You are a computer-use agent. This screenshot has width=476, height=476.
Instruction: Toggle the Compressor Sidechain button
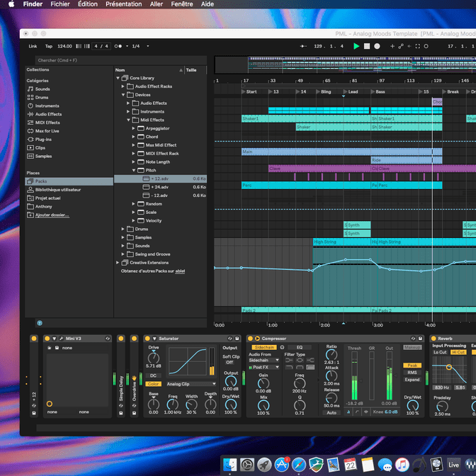264,347
